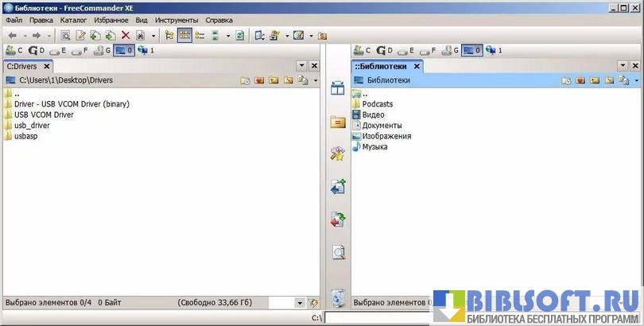Screen dimensions: 644x326
Task: Click the favorites star tools icon in splitter
Action: [338, 154]
